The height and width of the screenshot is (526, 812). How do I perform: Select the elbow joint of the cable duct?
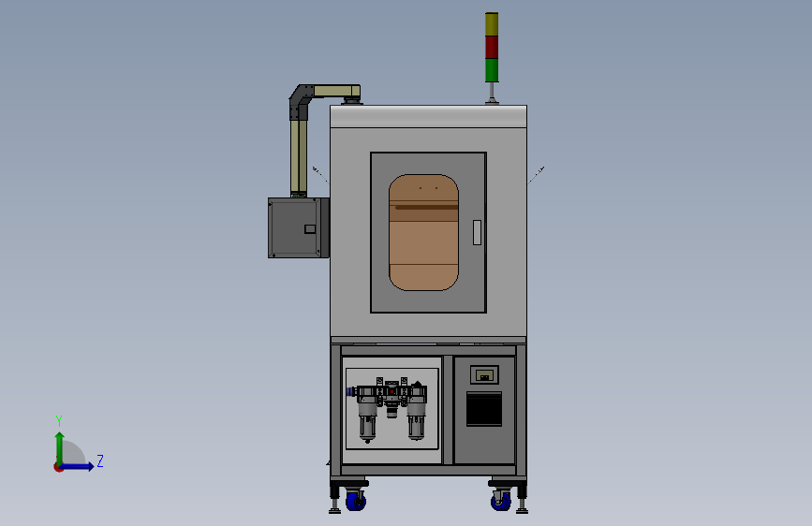coord(301,101)
